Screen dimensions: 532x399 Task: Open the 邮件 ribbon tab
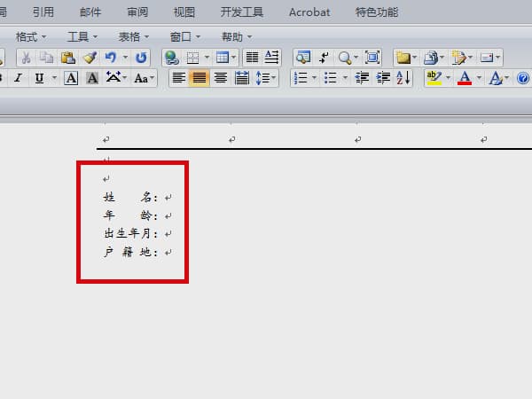(90, 12)
